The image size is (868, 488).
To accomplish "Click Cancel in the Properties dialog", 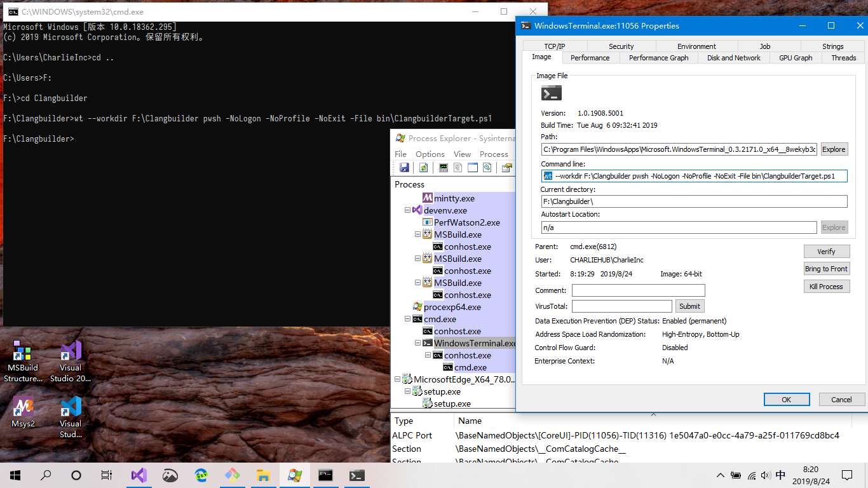I will click(x=841, y=400).
